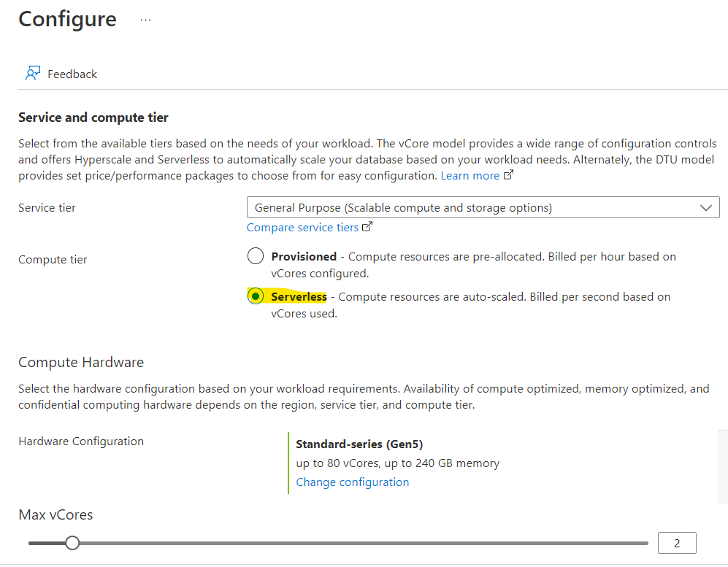The width and height of the screenshot is (728, 567).
Task: Select the Provisioned compute tier radio button
Action: [x=256, y=256]
